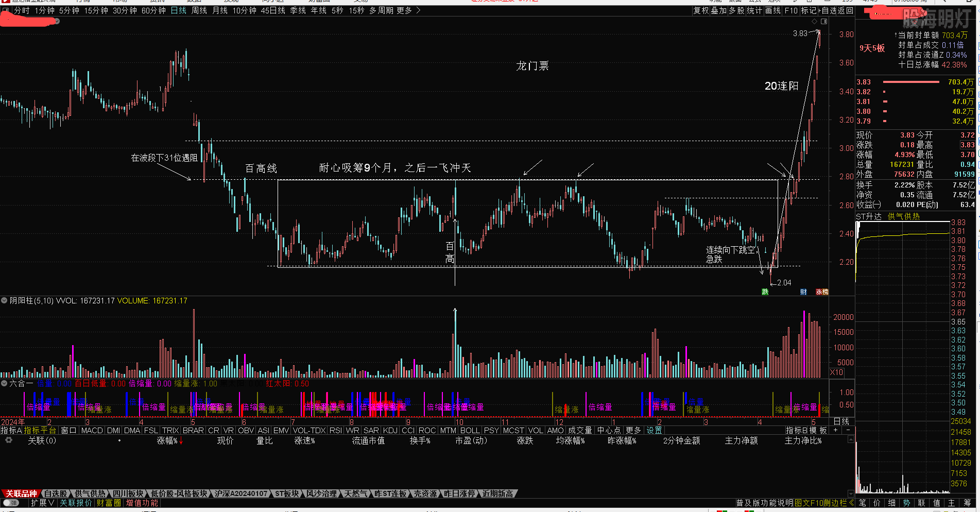Screen dimensions: 980x512
Task: Open 普及版功能说明
Action: tap(765, 503)
